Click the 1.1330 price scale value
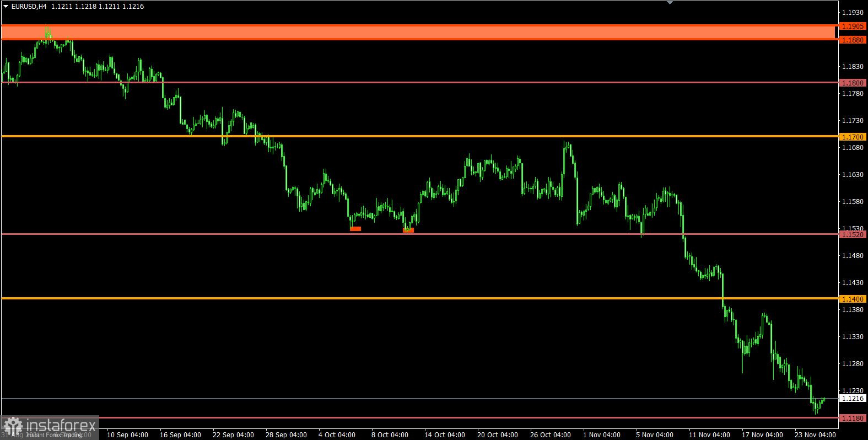 (853, 336)
